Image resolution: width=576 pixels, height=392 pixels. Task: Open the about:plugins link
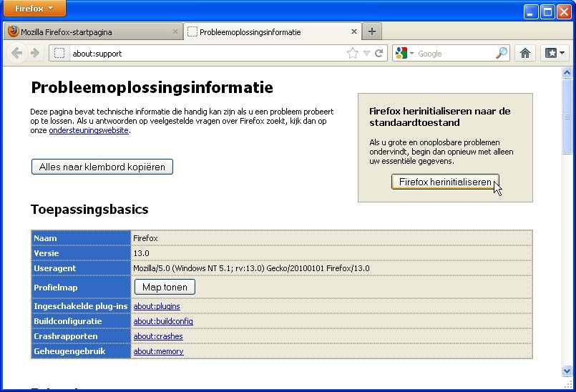[x=157, y=306]
